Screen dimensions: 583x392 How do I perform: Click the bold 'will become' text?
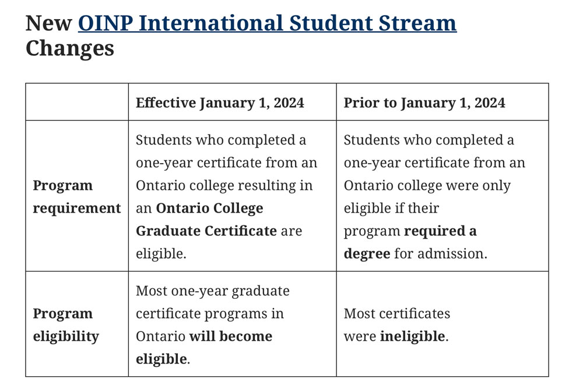click(x=230, y=336)
